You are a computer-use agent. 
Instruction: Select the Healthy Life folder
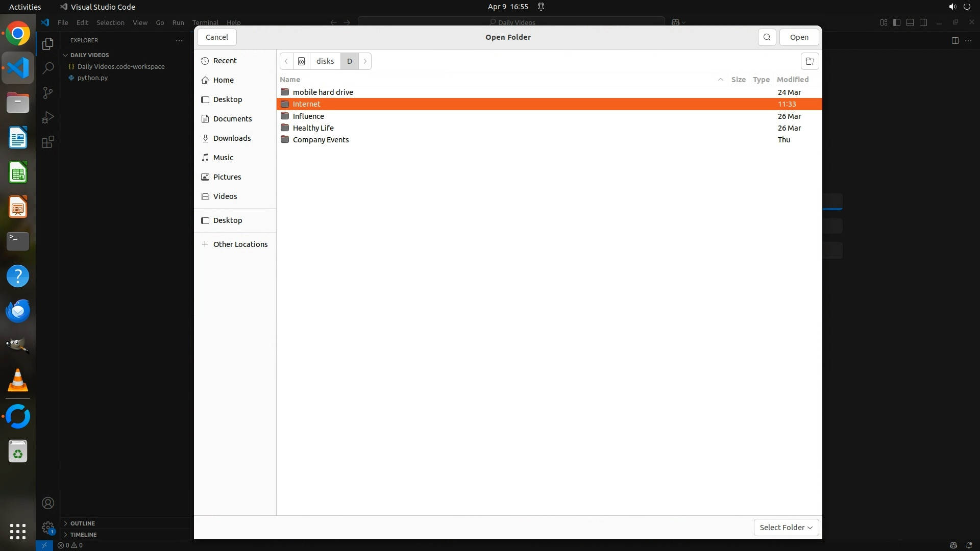313,128
